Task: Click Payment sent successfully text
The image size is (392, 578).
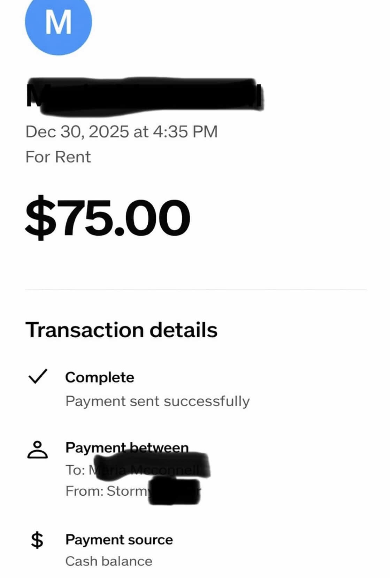Action: [x=157, y=401]
